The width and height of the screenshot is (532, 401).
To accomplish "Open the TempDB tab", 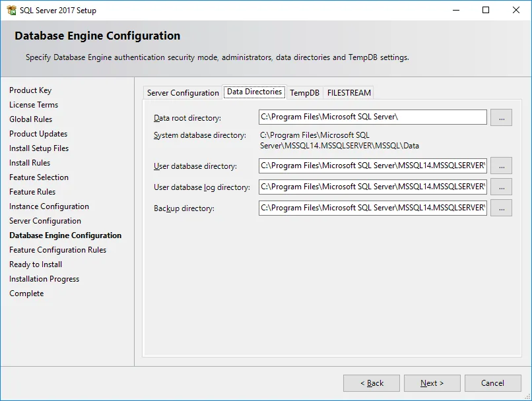I will pos(305,93).
